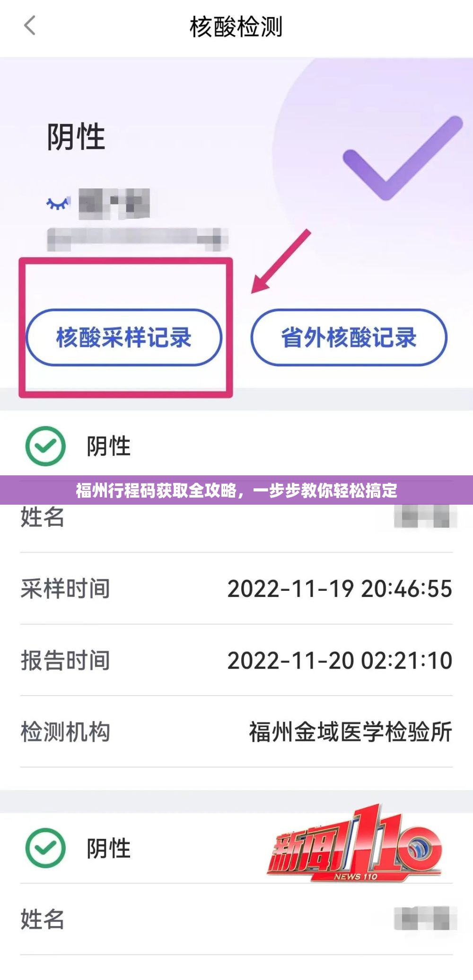Select the 采样时间 2022-11-19 row
Viewport: 473px width, 980px height.
pos(236,588)
